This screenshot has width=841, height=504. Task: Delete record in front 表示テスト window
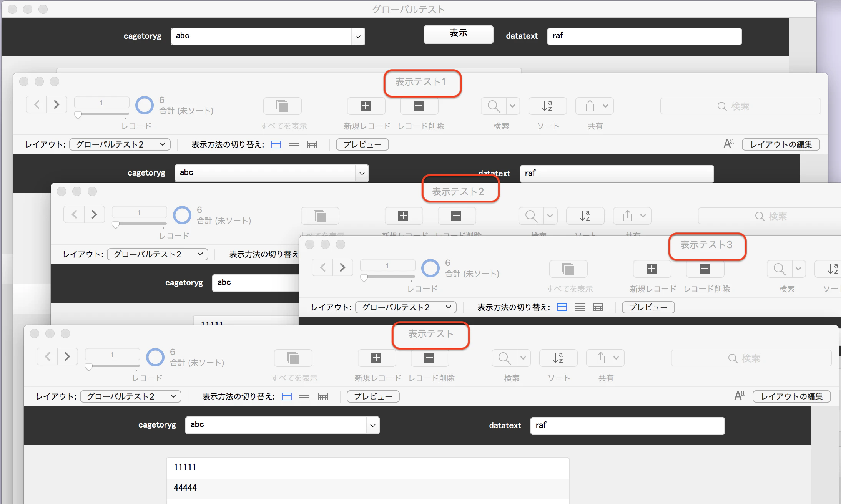click(429, 358)
